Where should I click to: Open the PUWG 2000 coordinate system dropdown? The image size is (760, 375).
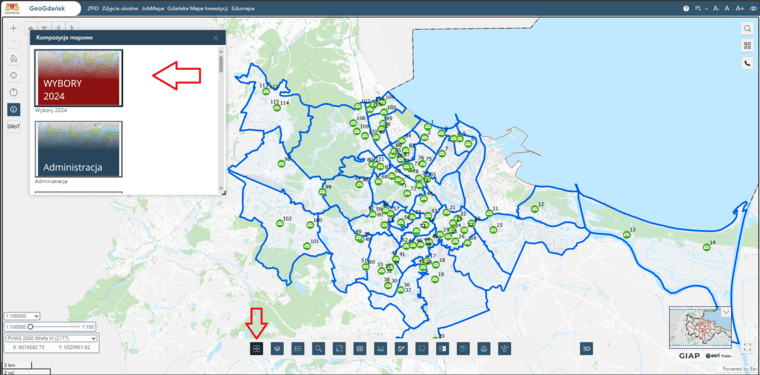coord(51,338)
